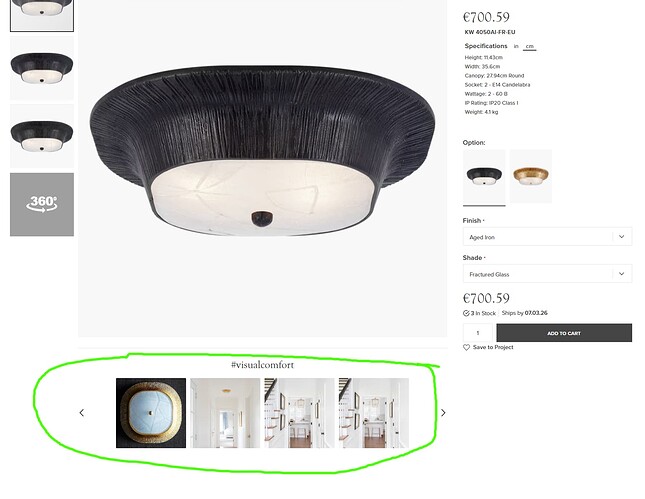Open the 360° product view thumbnail
Screen dimensions: 645x499
pos(42,204)
